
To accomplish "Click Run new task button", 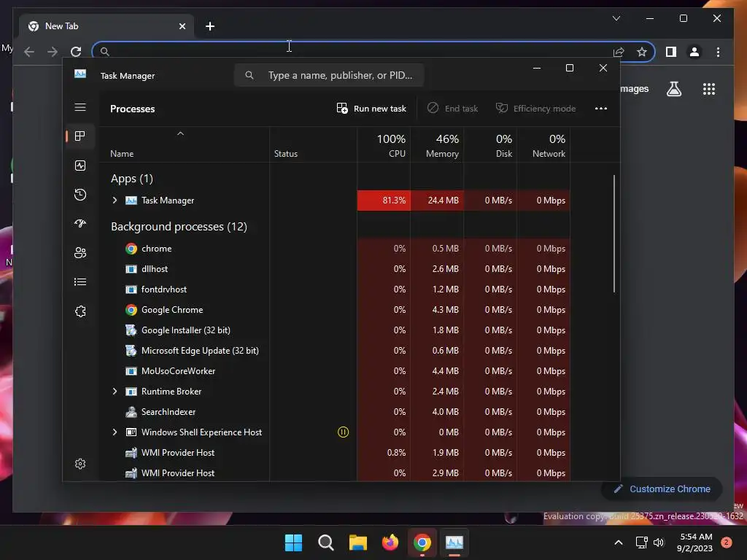I will coord(371,109).
